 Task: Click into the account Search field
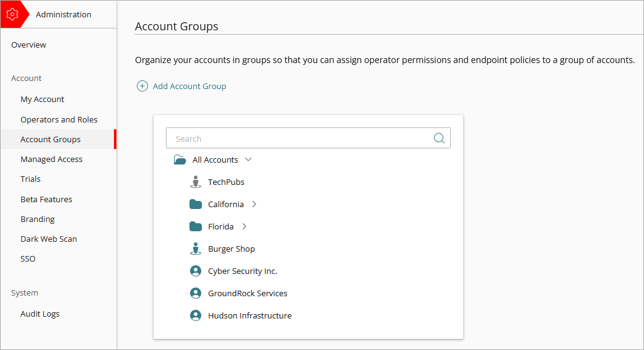[x=297, y=139]
